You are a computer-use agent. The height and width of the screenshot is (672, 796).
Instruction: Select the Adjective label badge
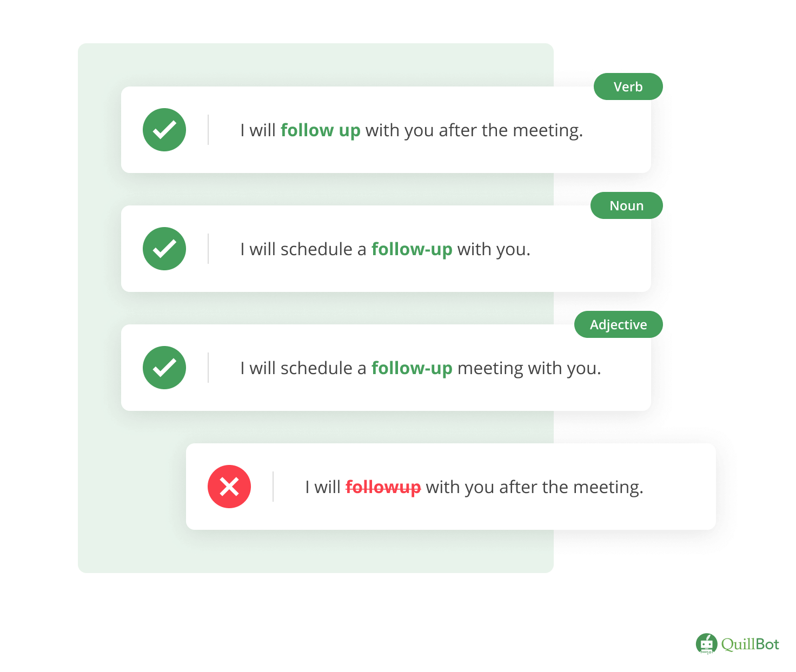[x=618, y=324]
